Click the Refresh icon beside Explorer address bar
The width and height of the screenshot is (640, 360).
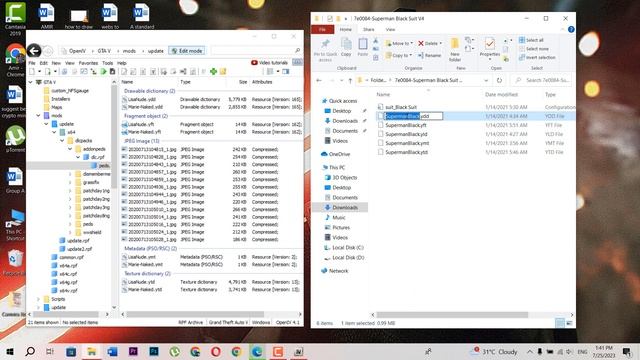499,80
